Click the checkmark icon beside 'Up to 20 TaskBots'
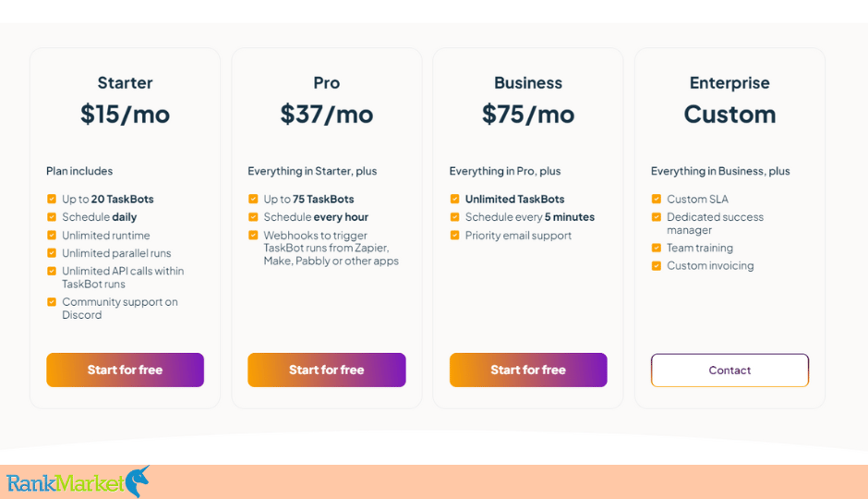868x499 pixels. pos(52,199)
